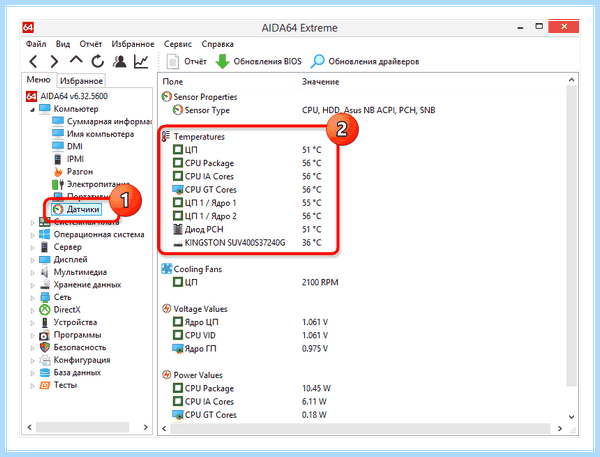This screenshot has height=457, width=600.
Task: Select the Датчики sensors tree item
Action: point(77,209)
